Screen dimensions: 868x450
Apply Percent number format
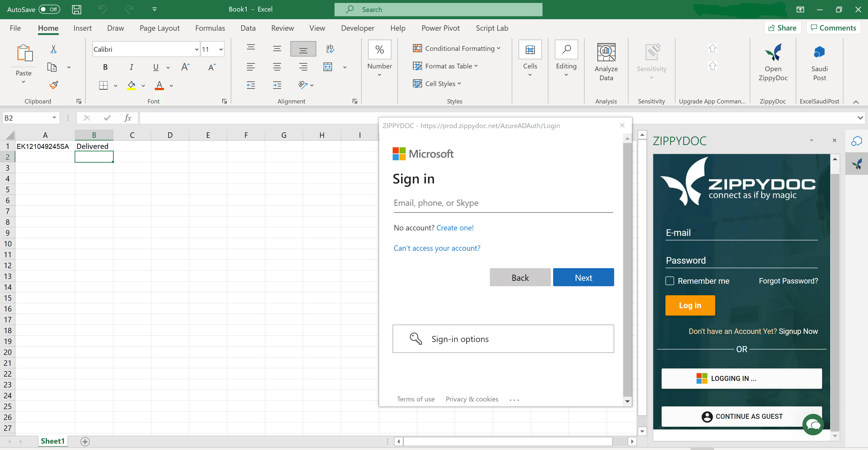coord(380,49)
